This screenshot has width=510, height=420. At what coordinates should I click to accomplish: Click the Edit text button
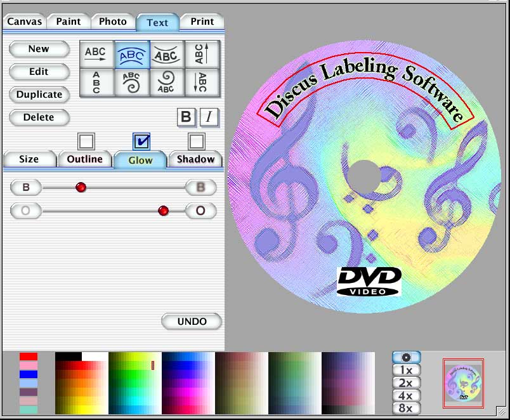[x=39, y=72]
